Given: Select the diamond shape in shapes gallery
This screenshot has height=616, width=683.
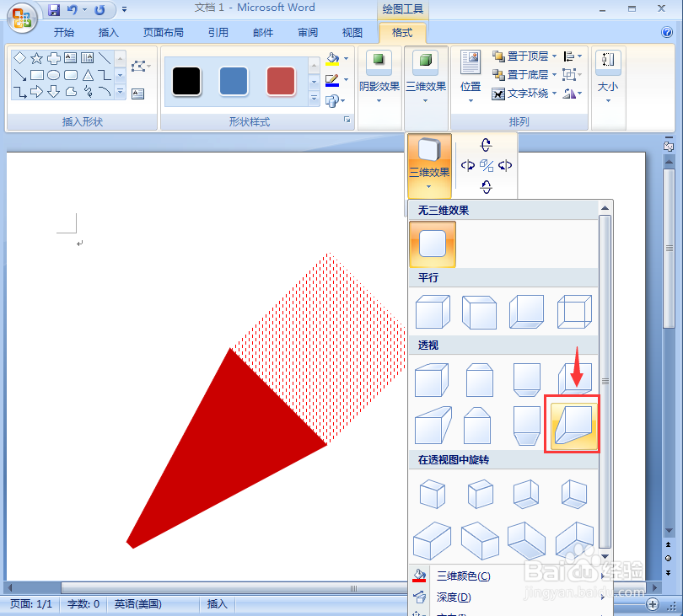Looking at the screenshot, I should point(19,57).
